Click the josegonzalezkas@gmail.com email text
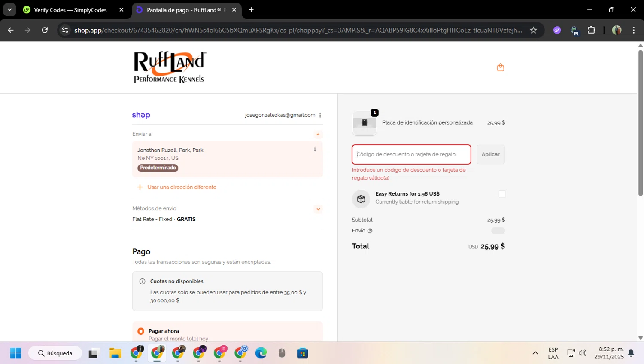 [280, 115]
